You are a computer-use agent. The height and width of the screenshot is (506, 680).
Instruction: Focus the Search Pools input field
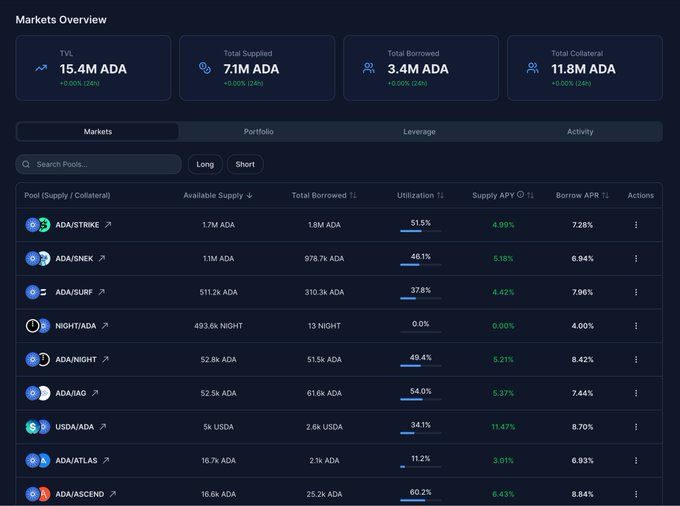(x=98, y=164)
